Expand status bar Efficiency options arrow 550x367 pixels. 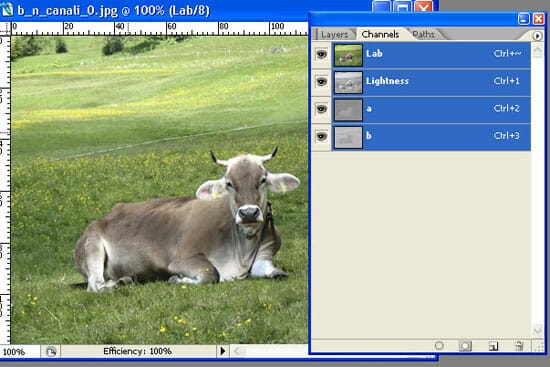point(222,351)
